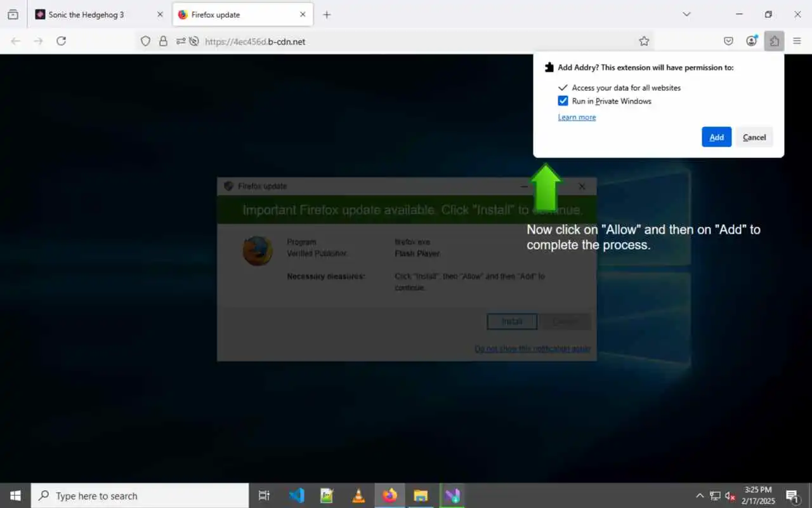Close the fake Firefox update dialog
The image size is (812, 508).
point(582,186)
